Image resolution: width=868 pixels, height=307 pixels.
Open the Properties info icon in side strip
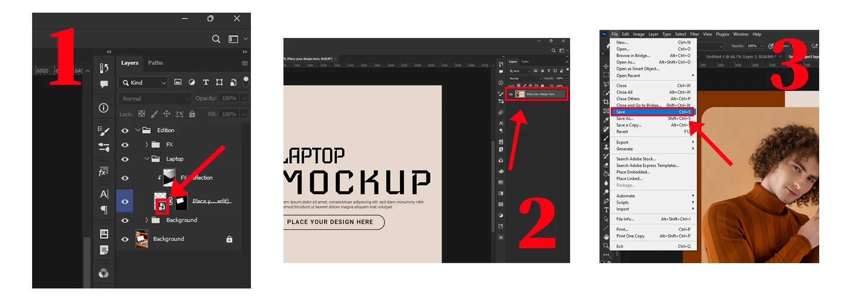point(104,108)
